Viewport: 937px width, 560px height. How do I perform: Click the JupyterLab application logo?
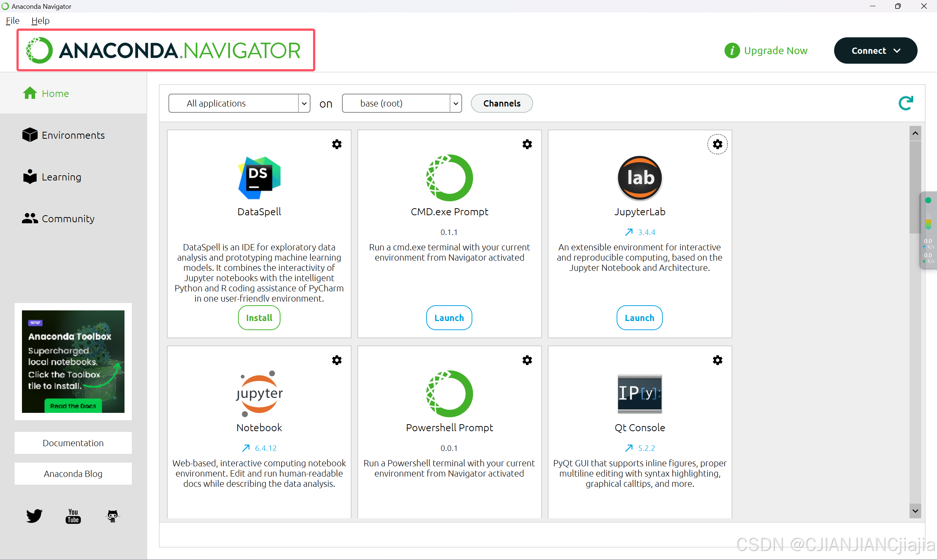coord(640,178)
